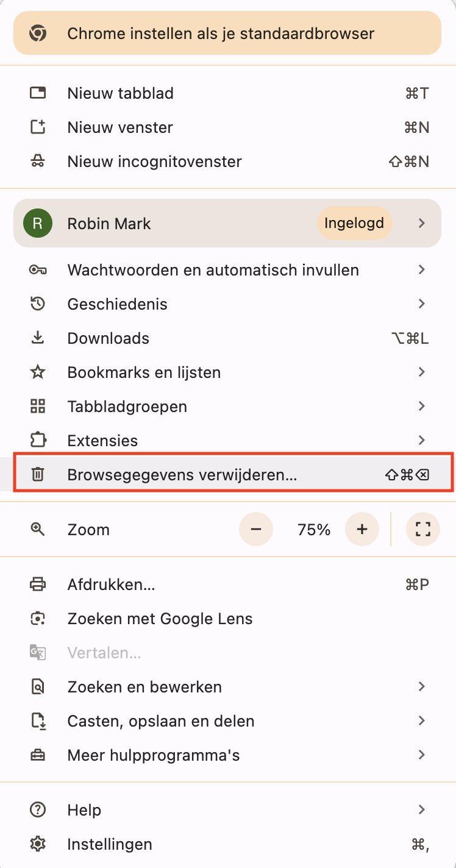Screen dimensions: 456x868
Task: Select the Zoeken met Google Lens icon
Action: (38, 618)
